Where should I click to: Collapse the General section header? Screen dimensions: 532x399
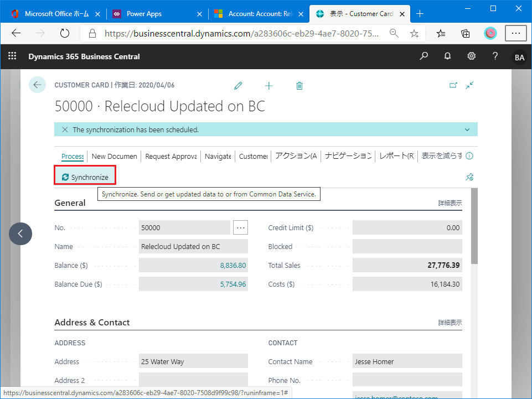(x=70, y=203)
